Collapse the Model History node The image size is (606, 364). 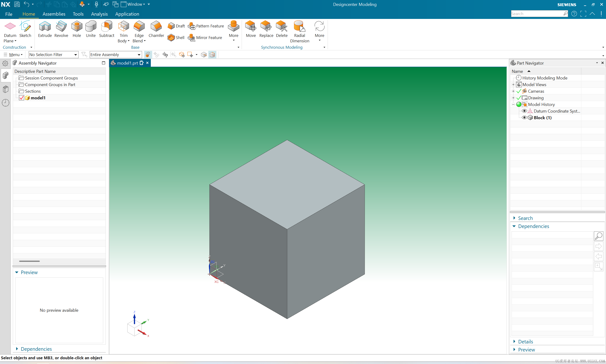click(513, 105)
